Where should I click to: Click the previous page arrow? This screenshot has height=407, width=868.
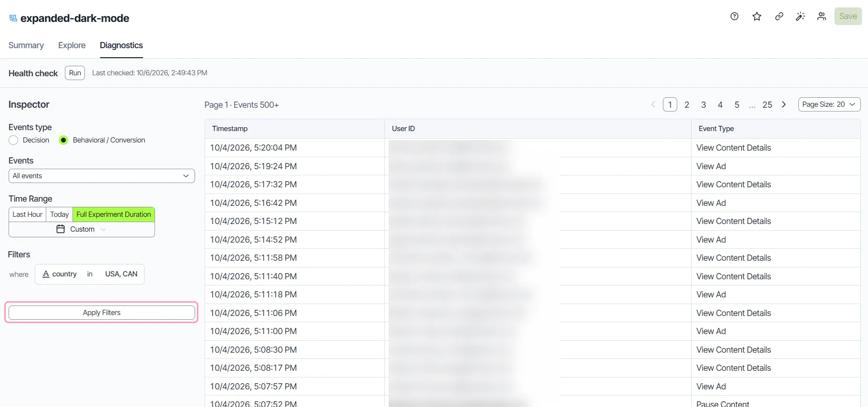pyautogui.click(x=653, y=104)
